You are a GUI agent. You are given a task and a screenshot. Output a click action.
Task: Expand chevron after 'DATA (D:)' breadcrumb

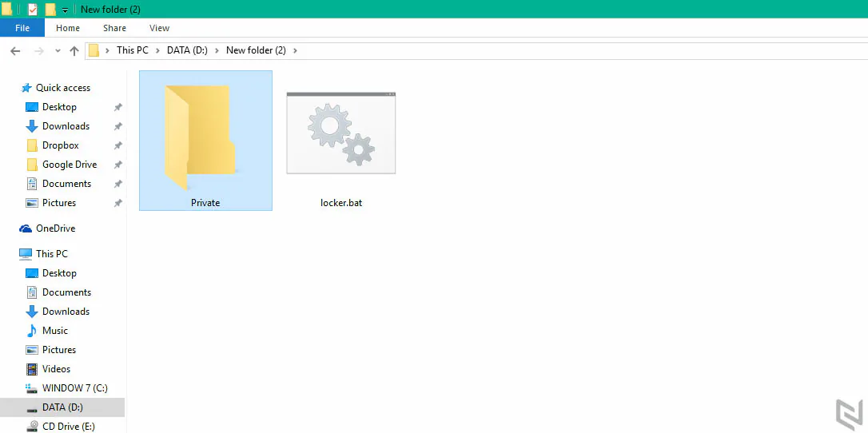217,50
